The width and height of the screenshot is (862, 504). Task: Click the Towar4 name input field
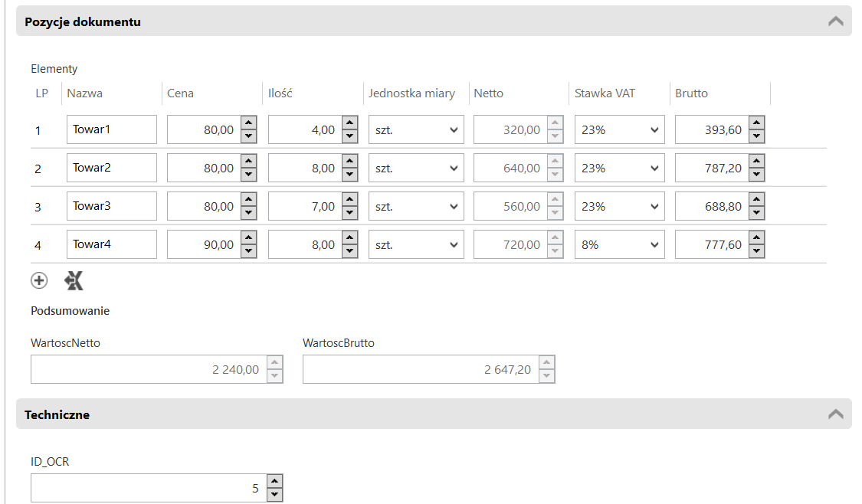point(111,245)
